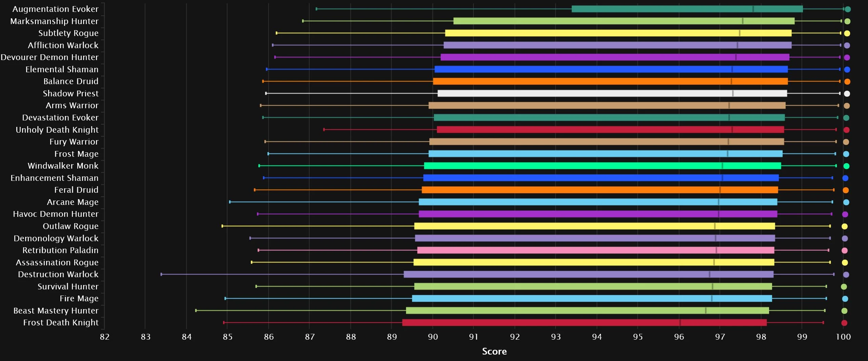
Task: Click the Devourer Demon Hunter label
Action: [49, 57]
